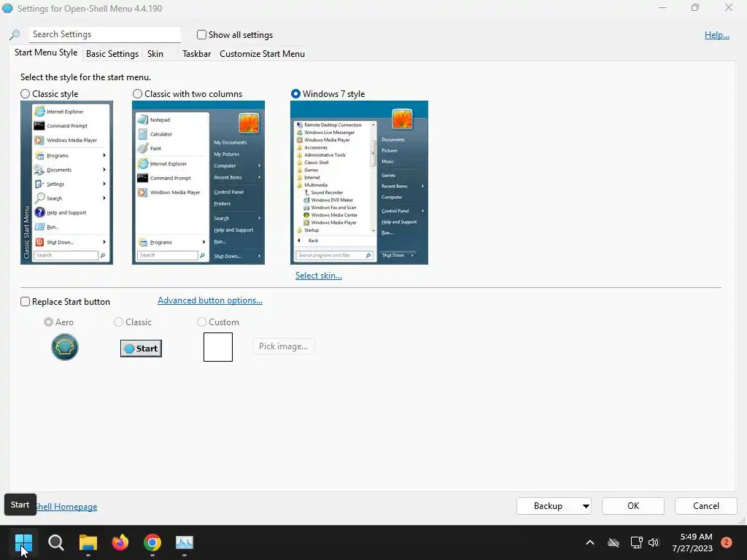
Task: Choose Aero start button radio option
Action: 48,322
